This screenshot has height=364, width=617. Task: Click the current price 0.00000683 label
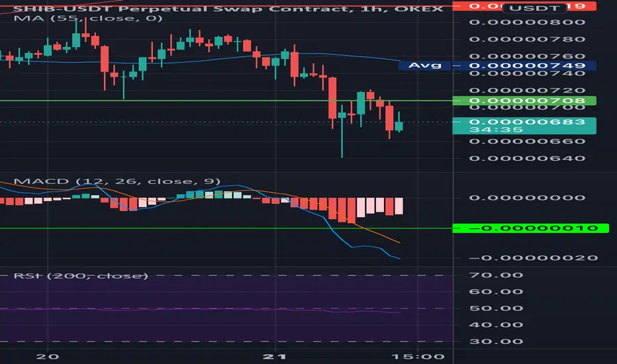(x=527, y=122)
